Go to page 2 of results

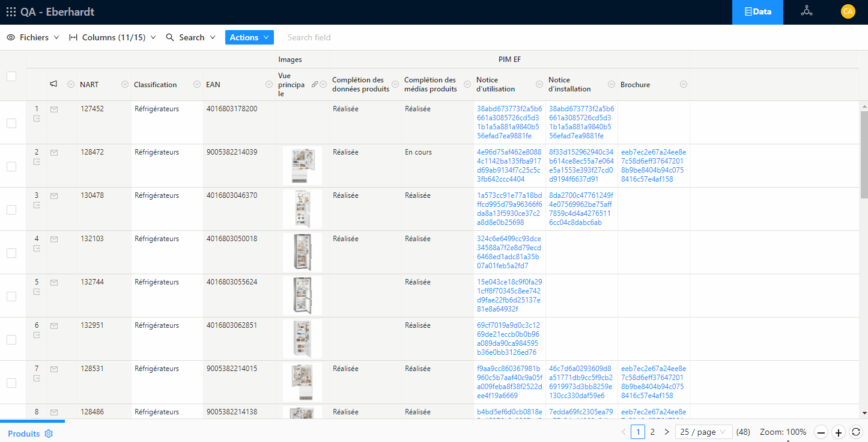pos(652,432)
